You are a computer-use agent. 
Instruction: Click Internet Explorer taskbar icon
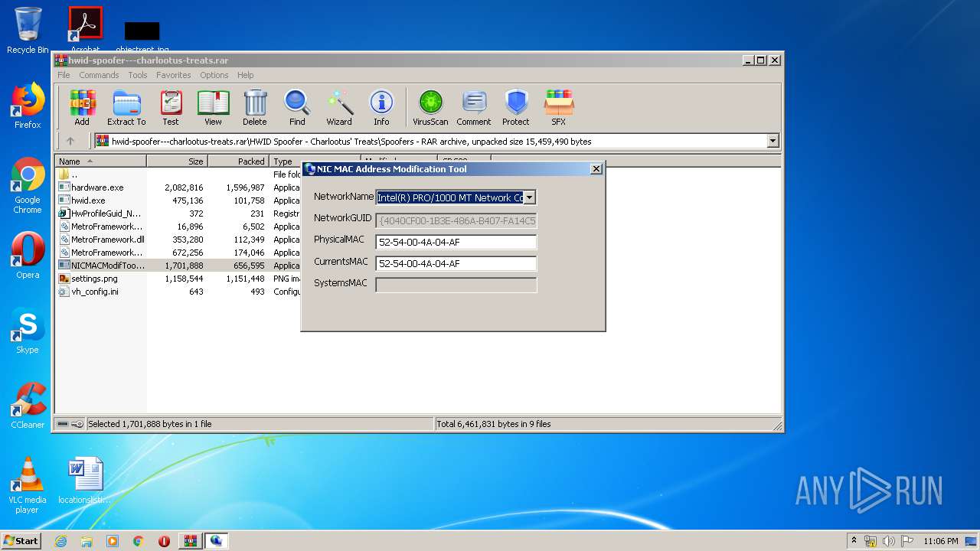click(x=60, y=541)
